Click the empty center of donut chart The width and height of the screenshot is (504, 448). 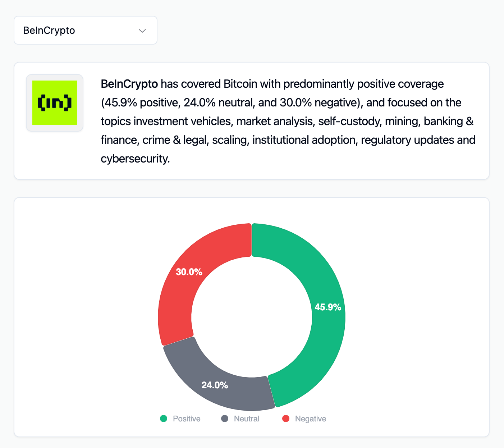(252, 317)
